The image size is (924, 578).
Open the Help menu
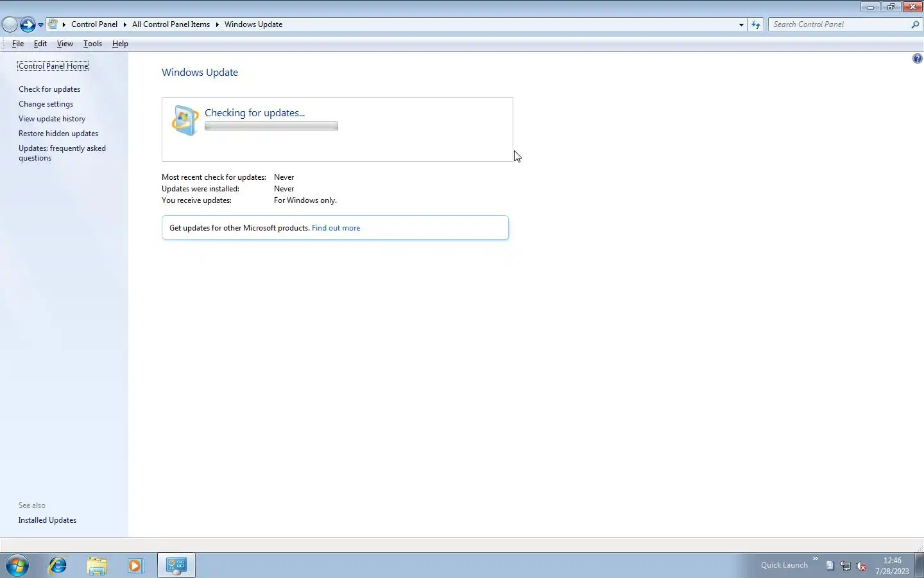click(120, 44)
